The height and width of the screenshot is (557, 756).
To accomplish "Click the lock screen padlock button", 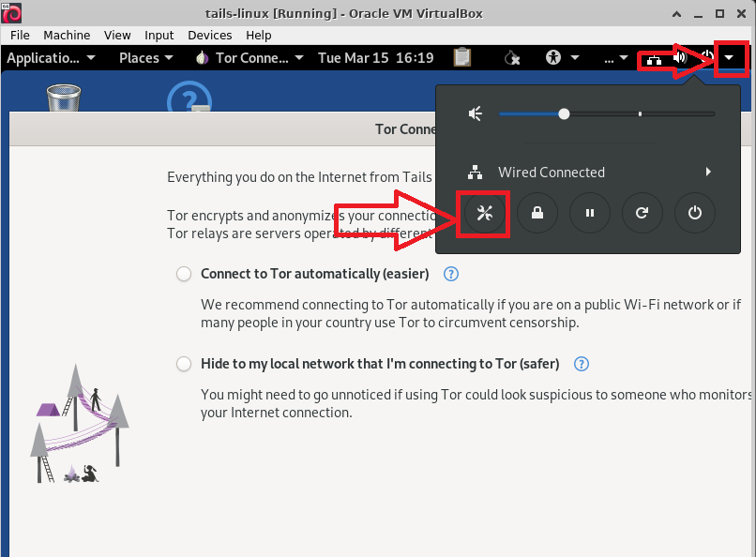I will [x=537, y=213].
